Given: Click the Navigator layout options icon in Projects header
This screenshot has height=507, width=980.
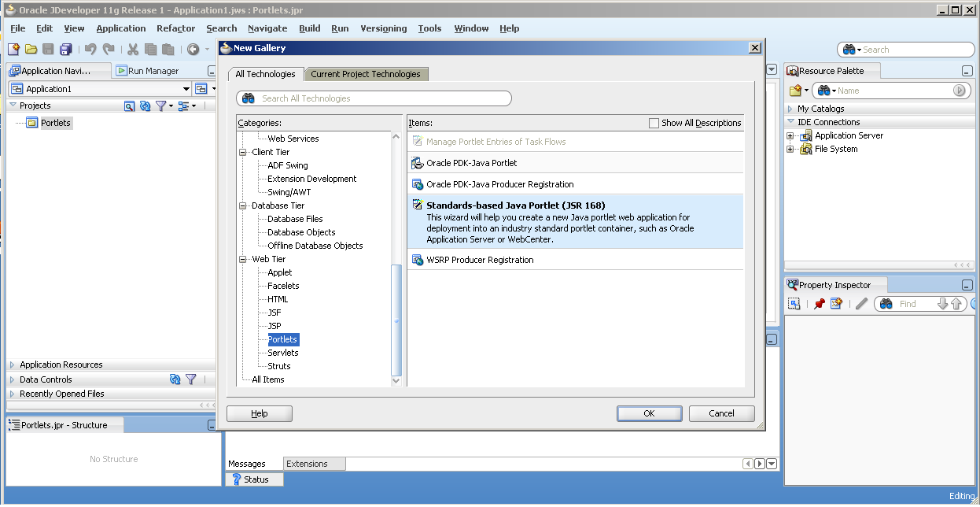Looking at the screenshot, I should (x=183, y=105).
